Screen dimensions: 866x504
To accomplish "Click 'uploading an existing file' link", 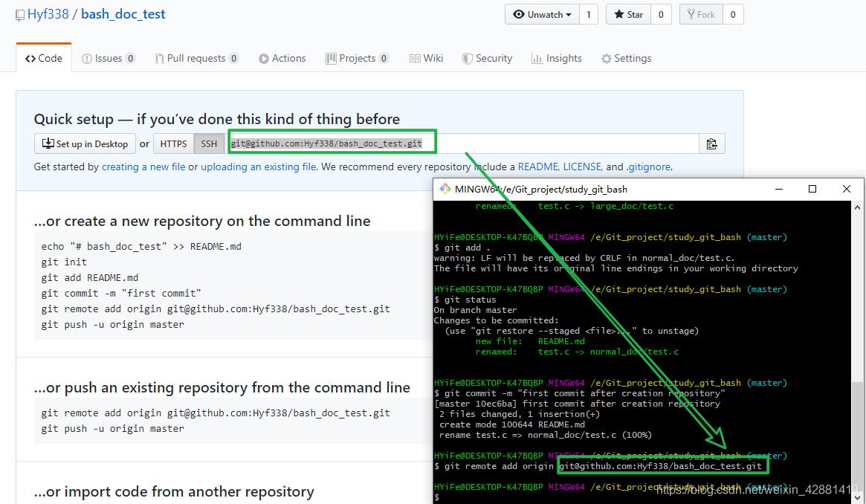I will click(259, 167).
